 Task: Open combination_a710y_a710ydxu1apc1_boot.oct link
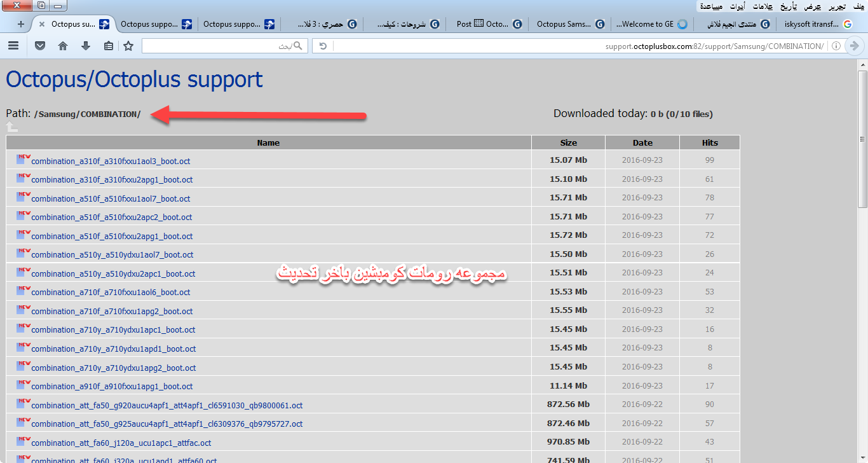pyautogui.click(x=113, y=329)
